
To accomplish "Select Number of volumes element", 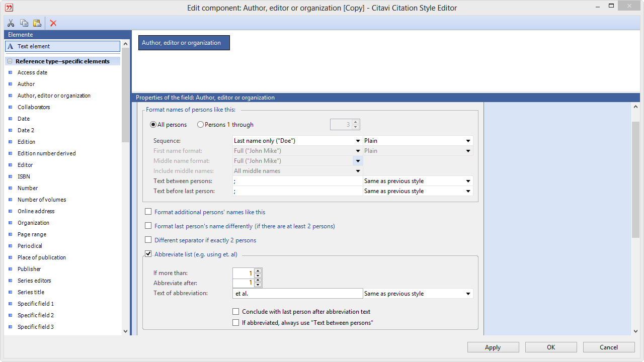I will [42, 200].
